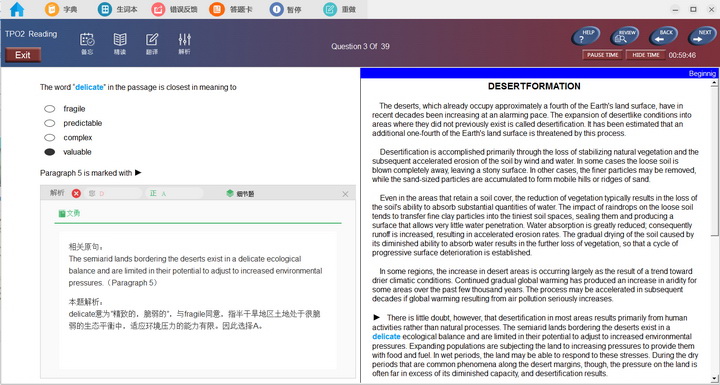Select the 'valuable' answer option
Screen dimensions: 720x385
(50, 152)
